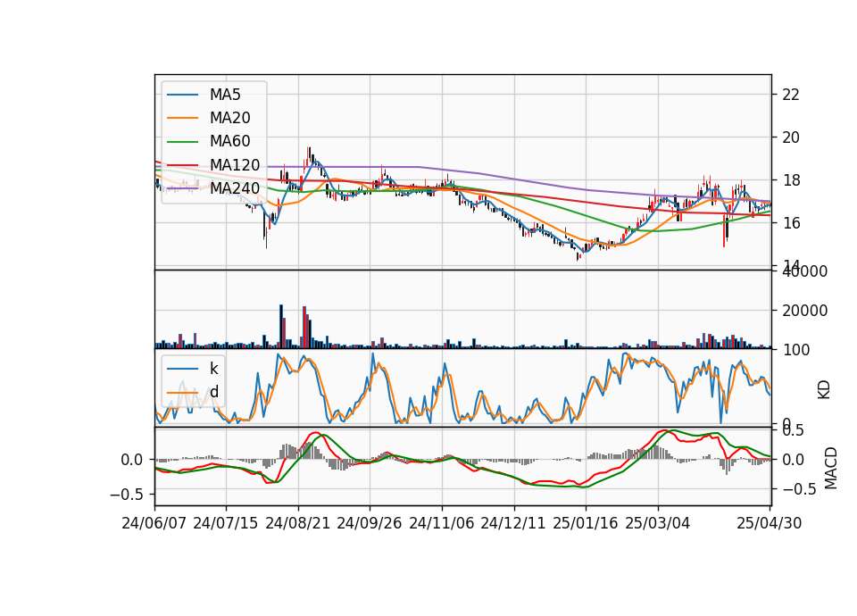Click the price axis value 22
Image resolution: width=857 pixels, height=616 pixels.
tap(791, 95)
